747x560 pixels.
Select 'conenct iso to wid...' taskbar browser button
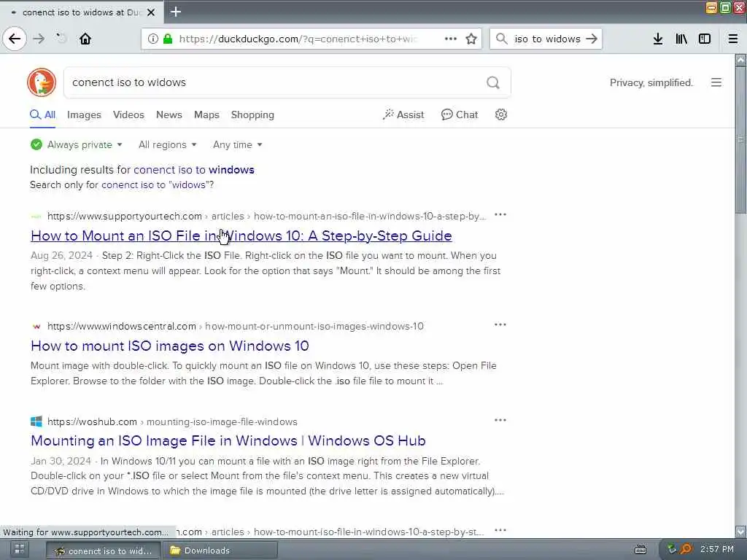[104, 551]
